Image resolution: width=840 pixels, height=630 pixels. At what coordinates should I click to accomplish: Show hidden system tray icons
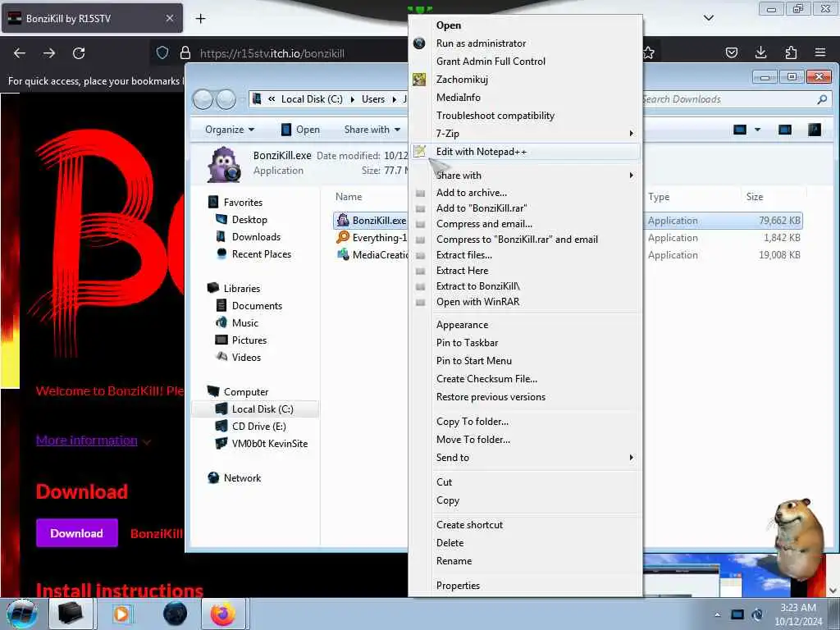[717, 614]
